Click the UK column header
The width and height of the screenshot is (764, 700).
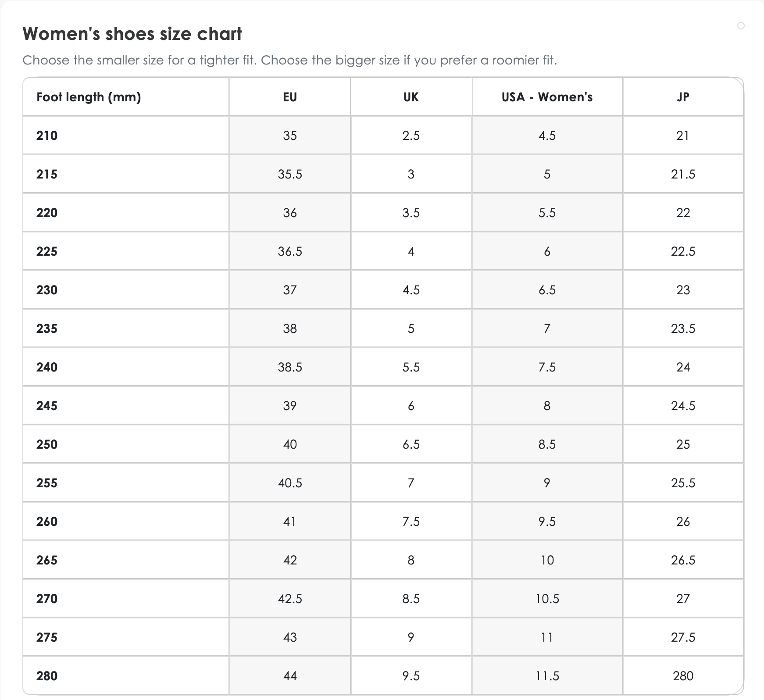click(x=411, y=97)
